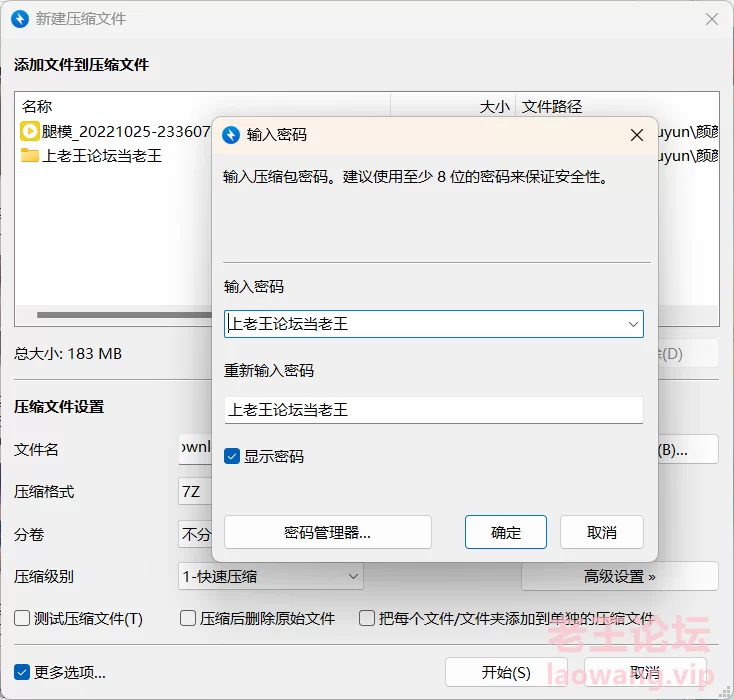Click the 开始(S) button

pyautogui.click(x=506, y=672)
